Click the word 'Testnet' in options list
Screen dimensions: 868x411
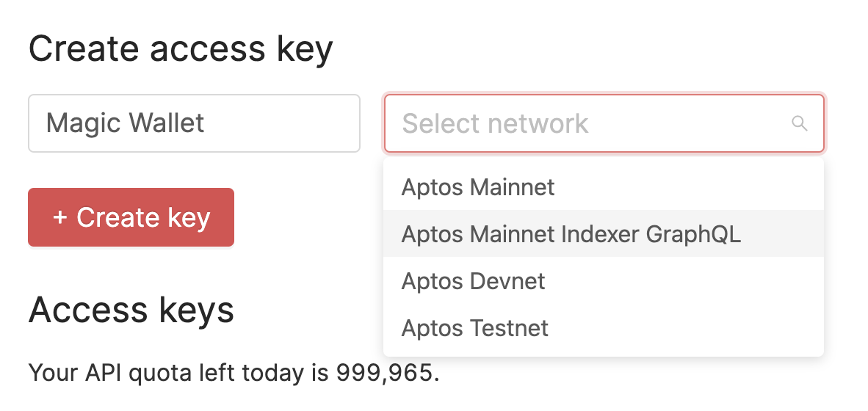point(510,328)
